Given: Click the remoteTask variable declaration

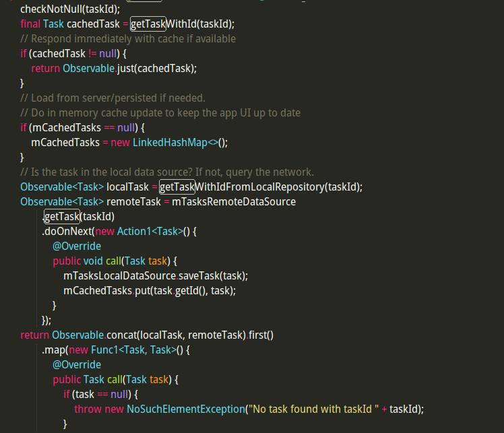Looking at the screenshot, I should pos(133,201).
